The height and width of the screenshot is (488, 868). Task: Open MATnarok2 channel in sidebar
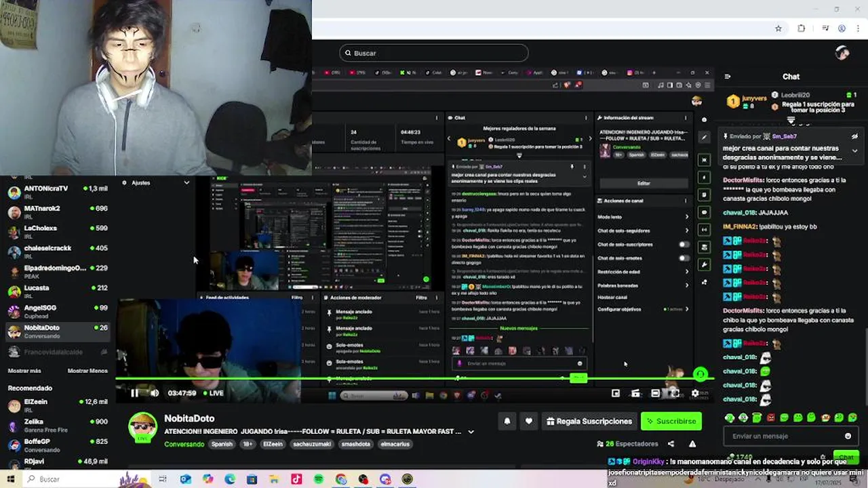pyautogui.click(x=58, y=211)
